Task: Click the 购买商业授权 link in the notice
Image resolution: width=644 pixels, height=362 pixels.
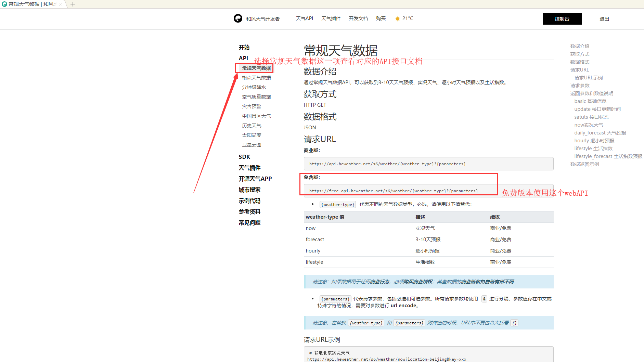Action: pyautogui.click(x=418, y=282)
